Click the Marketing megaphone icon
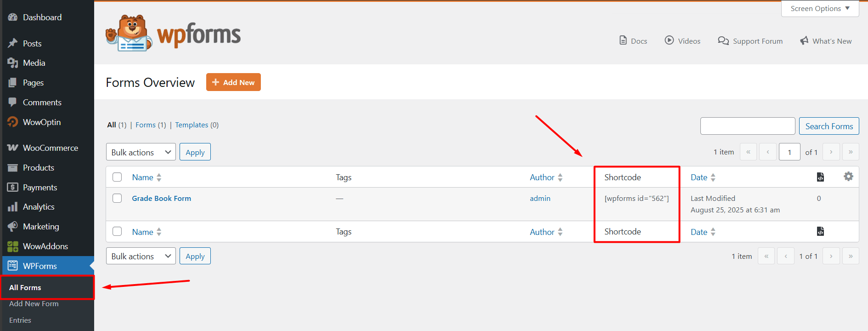Image resolution: width=868 pixels, height=331 pixels. [12, 227]
